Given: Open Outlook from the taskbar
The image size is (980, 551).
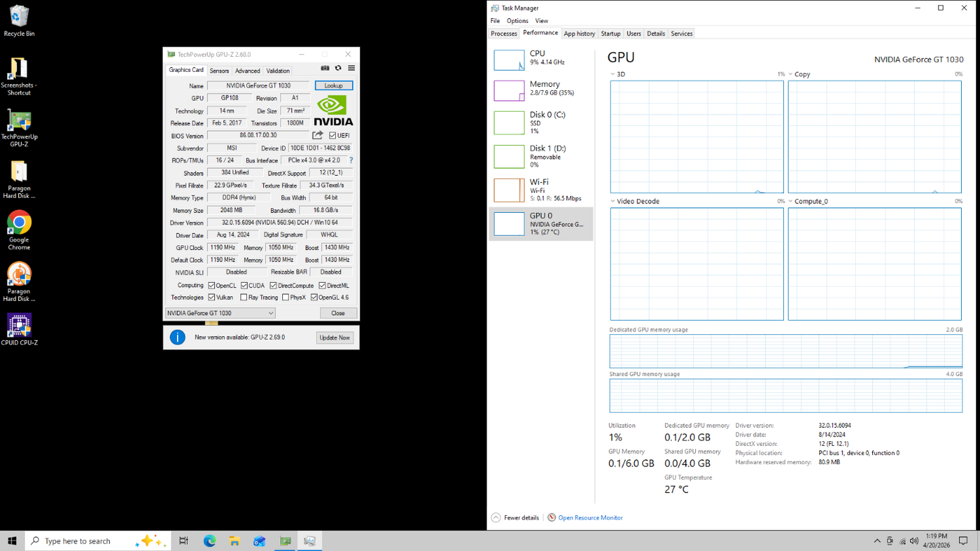Looking at the screenshot, I should pyautogui.click(x=260, y=541).
